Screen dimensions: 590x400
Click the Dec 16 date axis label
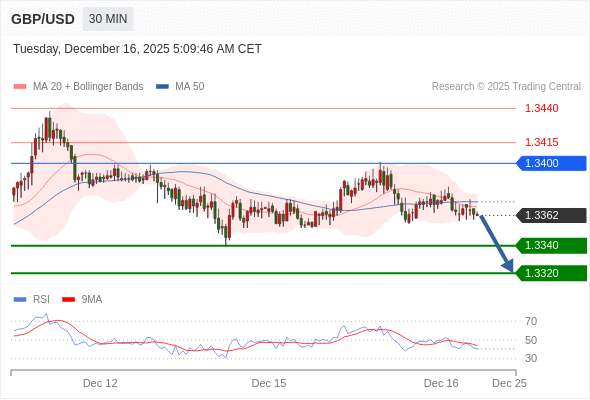(x=441, y=383)
